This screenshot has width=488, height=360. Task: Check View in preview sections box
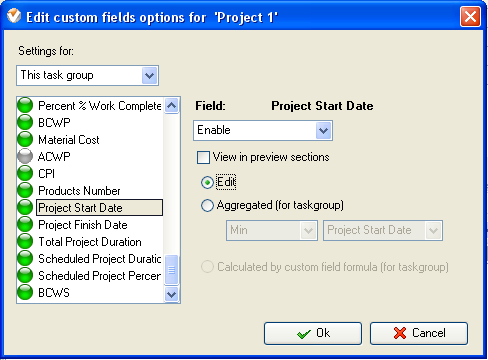click(203, 157)
